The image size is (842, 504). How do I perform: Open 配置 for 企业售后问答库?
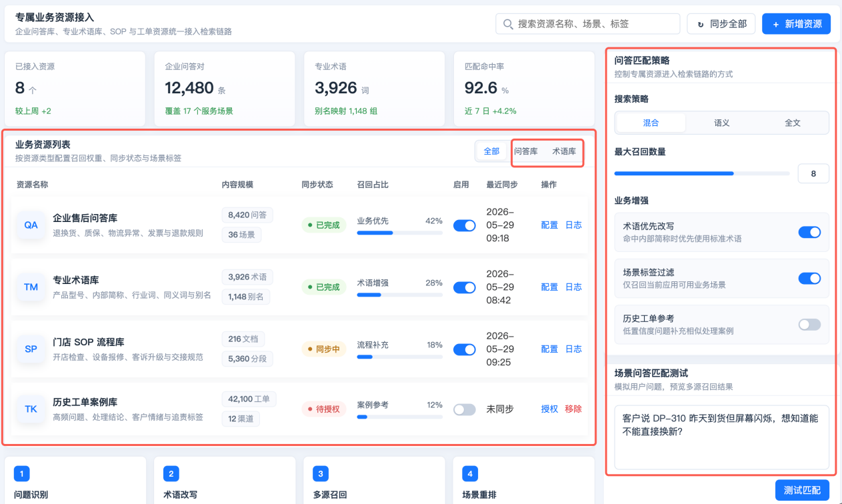pos(549,225)
